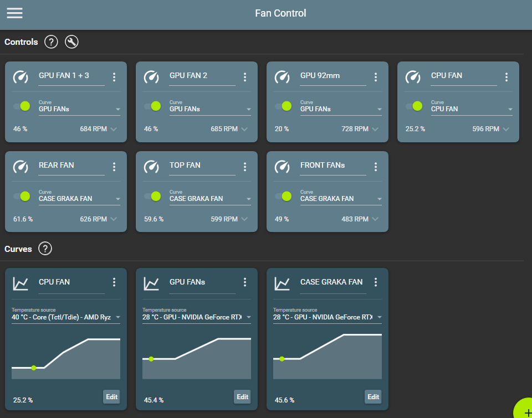The width and height of the screenshot is (532, 418).
Task: Open the Curve dropdown on TOP FAN
Action: pos(210,197)
